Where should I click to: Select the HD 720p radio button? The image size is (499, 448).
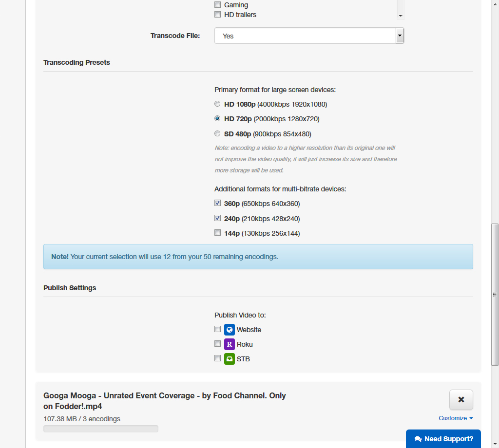(x=217, y=118)
